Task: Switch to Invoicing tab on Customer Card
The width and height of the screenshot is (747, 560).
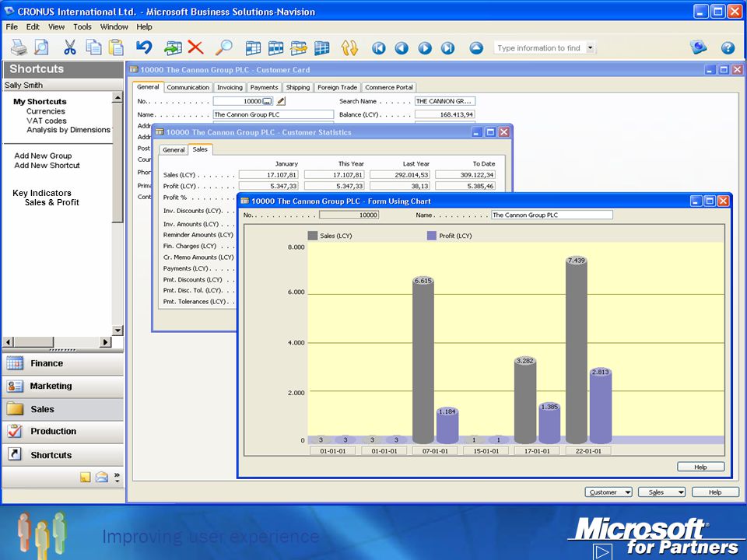Action: pos(230,87)
